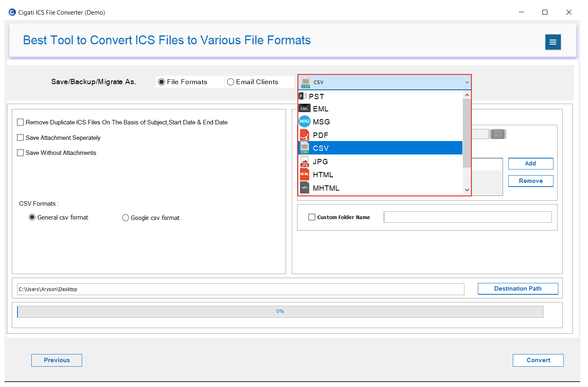Enable Remove Duplicate ICS Files checkbox

tap(20, 122)
